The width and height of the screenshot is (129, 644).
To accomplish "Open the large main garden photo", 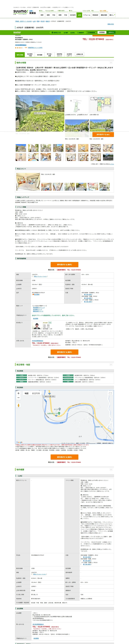I will 40,113.
